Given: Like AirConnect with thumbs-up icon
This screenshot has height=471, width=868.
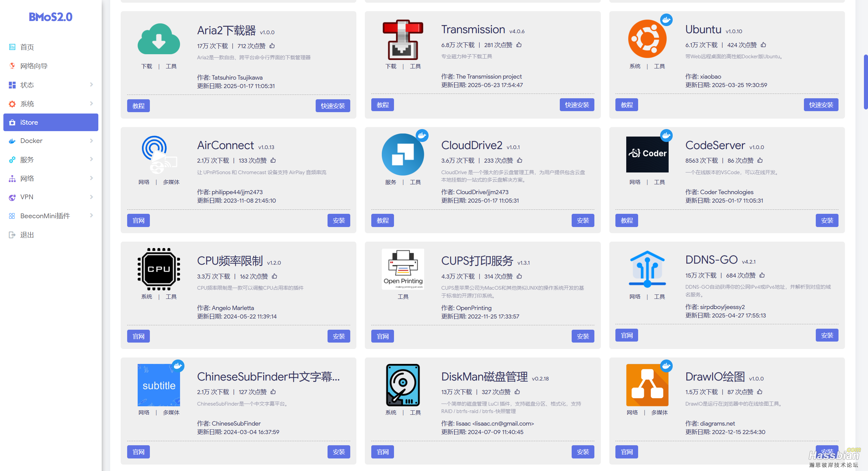Looking at the screenshot, I should [273, 160].
